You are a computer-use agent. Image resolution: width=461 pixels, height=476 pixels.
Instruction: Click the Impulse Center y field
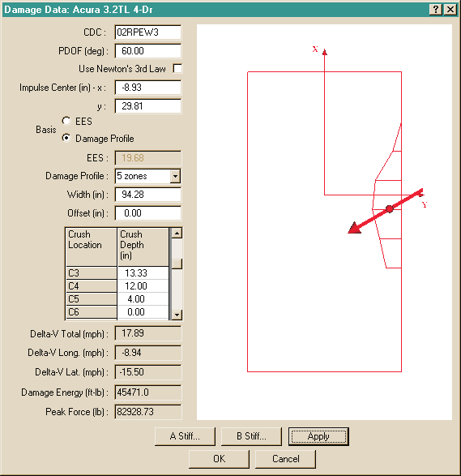[148, 106]
